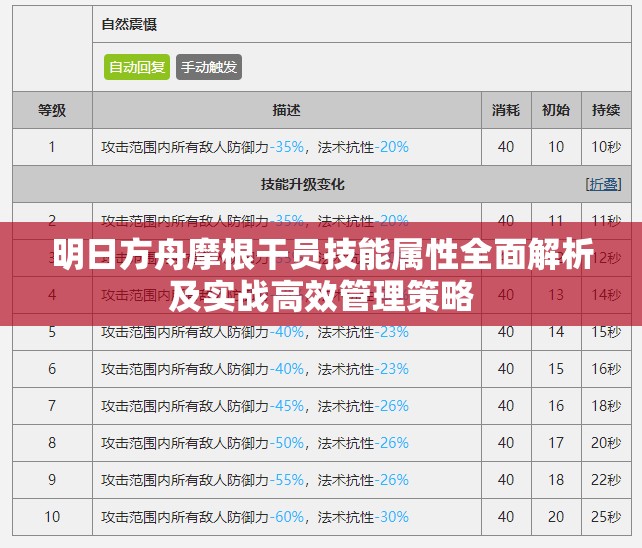Viewport: 642px width, 548px height.
Task: Click the 22秒 duration cell
Action: click(x=606, y=480)
